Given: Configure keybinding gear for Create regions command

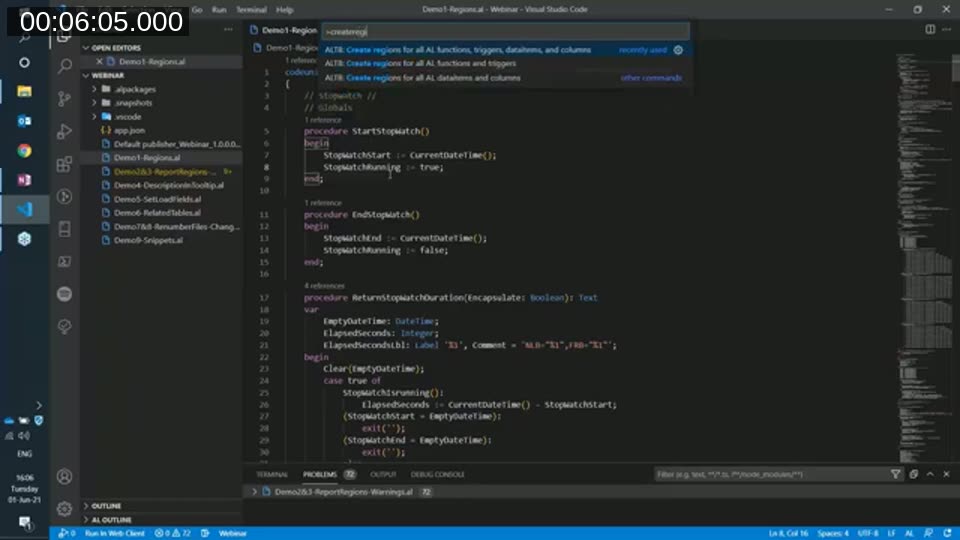Looking at the screenshot, I should [x=678, y=50].
